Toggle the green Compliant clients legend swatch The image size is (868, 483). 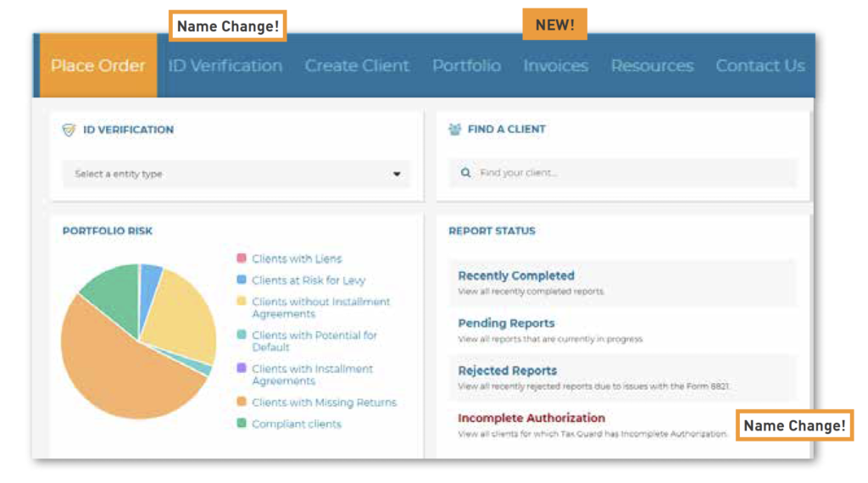coord(242,424)
